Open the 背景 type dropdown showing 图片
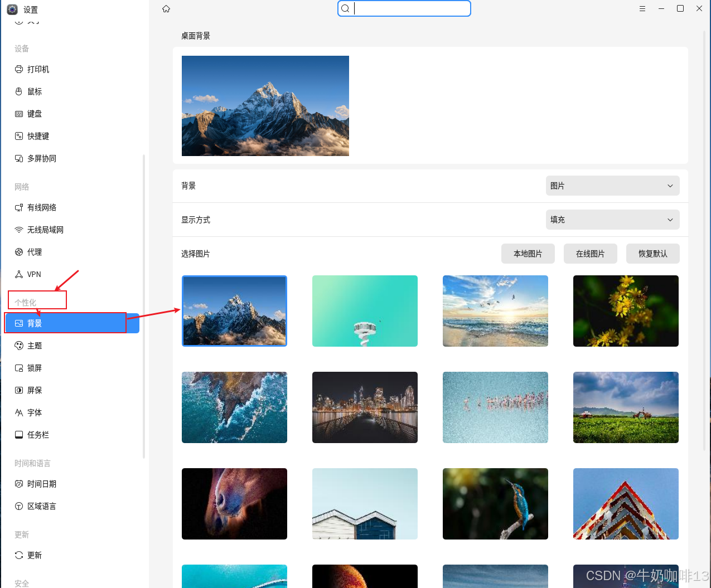Image resolution: width=711 pixels, height=588 pixels. click(x=612, y=186)
